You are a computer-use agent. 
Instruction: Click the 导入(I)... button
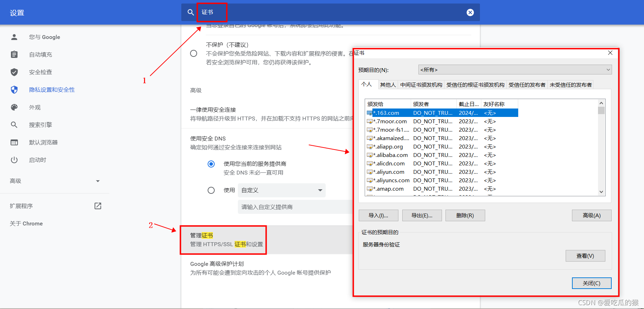point(378,215)
